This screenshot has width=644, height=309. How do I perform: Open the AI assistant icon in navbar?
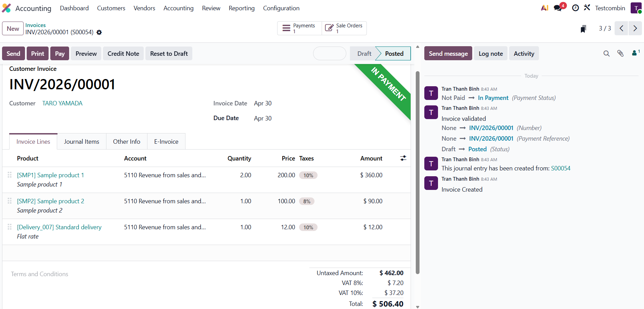pyautogui.click(x=544, y=8)
